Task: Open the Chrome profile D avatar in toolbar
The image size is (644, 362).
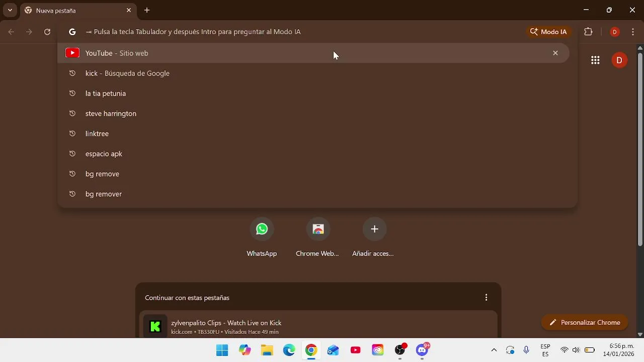Action: click(614, 32)
